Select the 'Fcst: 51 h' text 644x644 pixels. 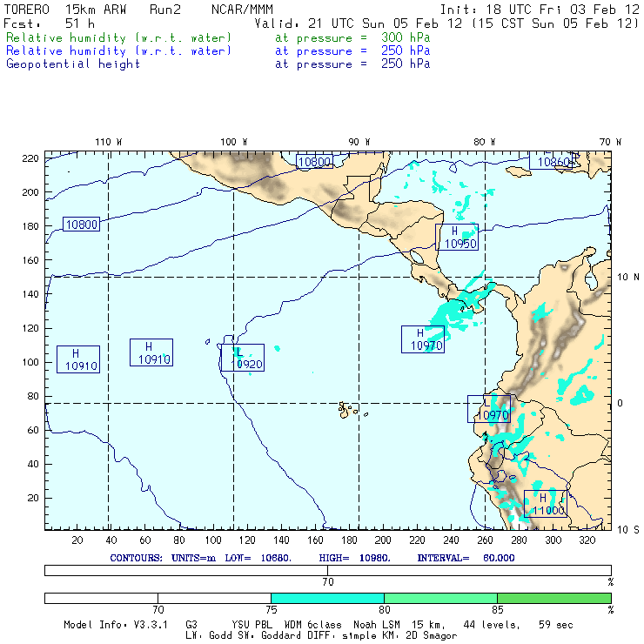[x=49, y=23]
